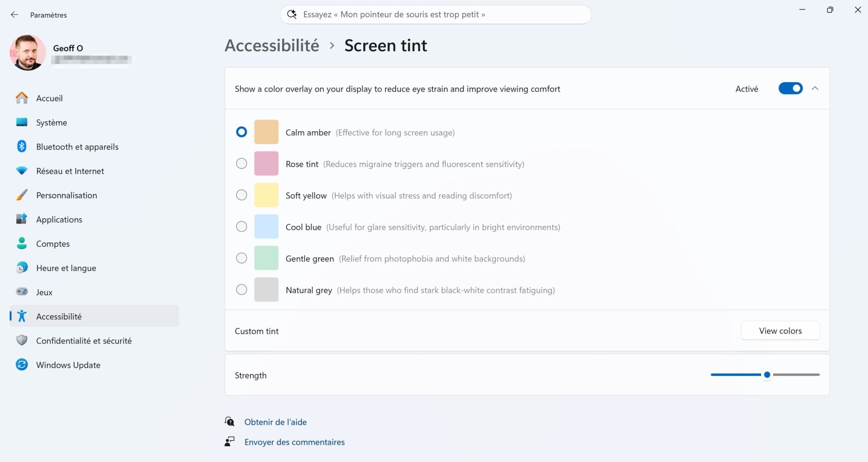
Task: Select the Bluetooth et appareils icon
Action: [21, 146]
